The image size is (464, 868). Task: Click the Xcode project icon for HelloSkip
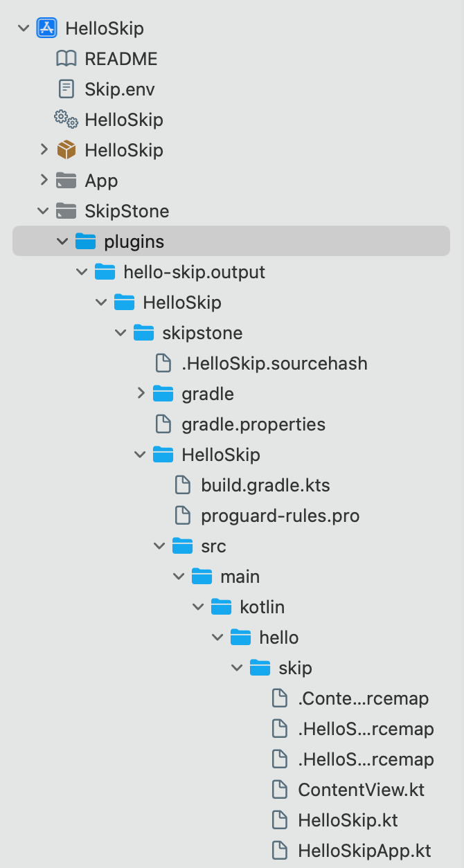coord(47,28)
